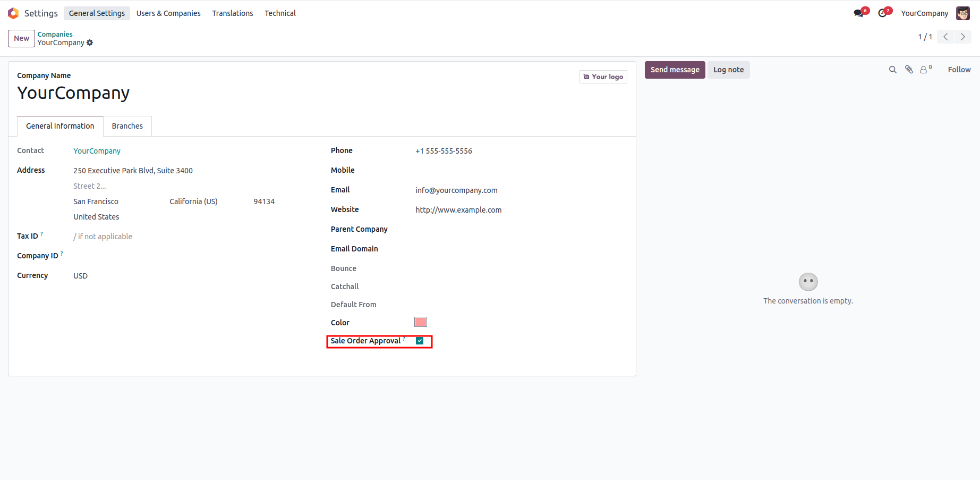Toggle the Sale Order Approval checkbox

(x=420, y=341)
